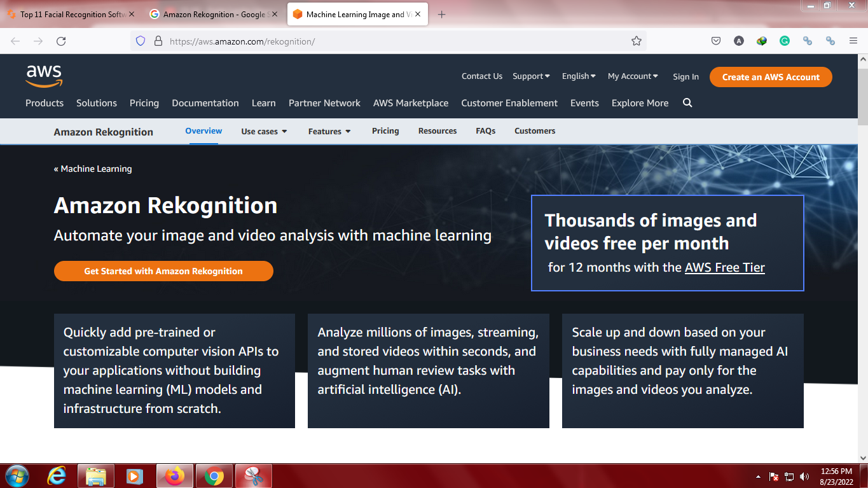Switch to Google Chrome in taskbar
The height and width of the screenshot is (488, 868).
(x=214, y=476)
